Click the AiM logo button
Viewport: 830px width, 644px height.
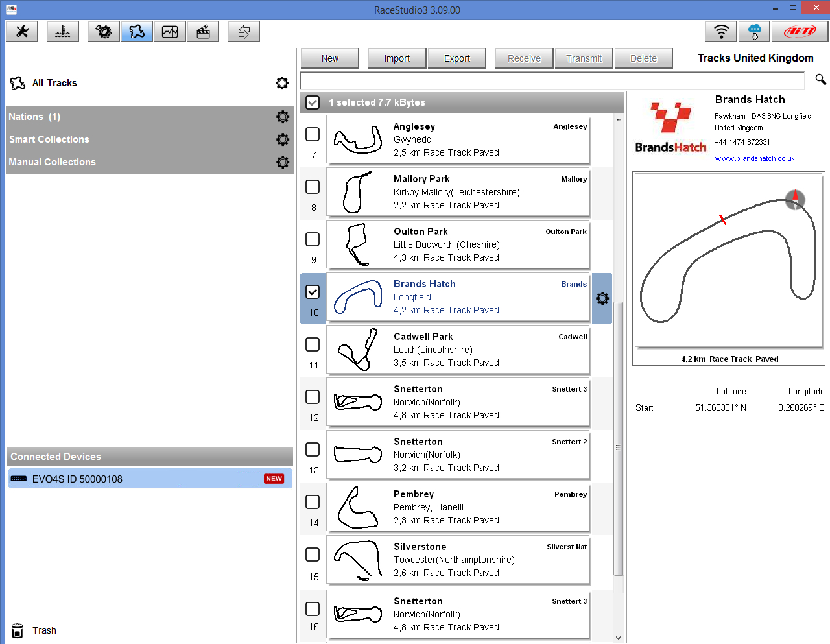click(x=800, y=32)
